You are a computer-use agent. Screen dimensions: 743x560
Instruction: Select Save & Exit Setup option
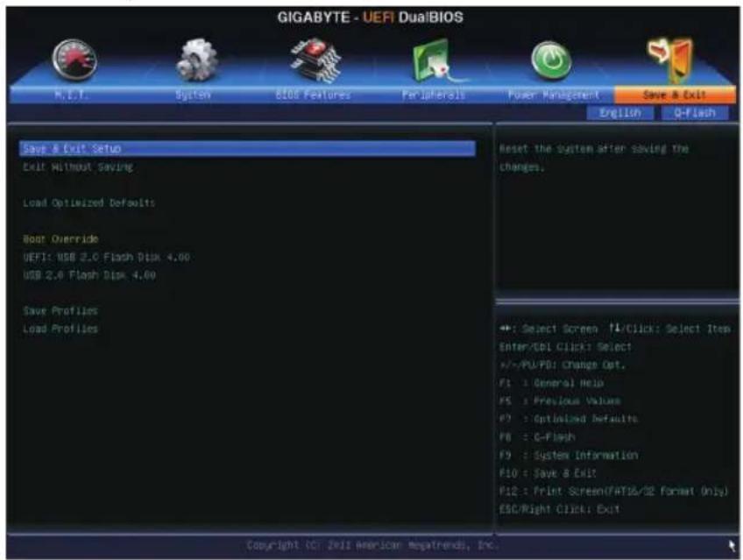coord(247,148)
